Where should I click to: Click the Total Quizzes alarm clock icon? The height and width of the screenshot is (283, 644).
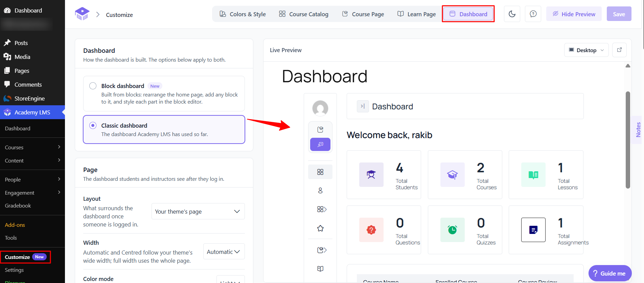tap(453, 230)
